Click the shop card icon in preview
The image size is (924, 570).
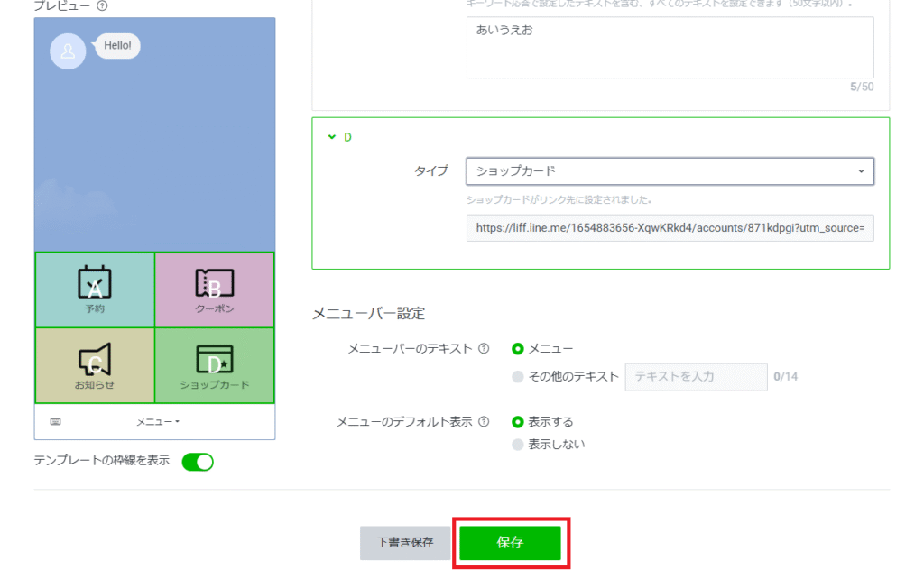(x=214, y=359)
